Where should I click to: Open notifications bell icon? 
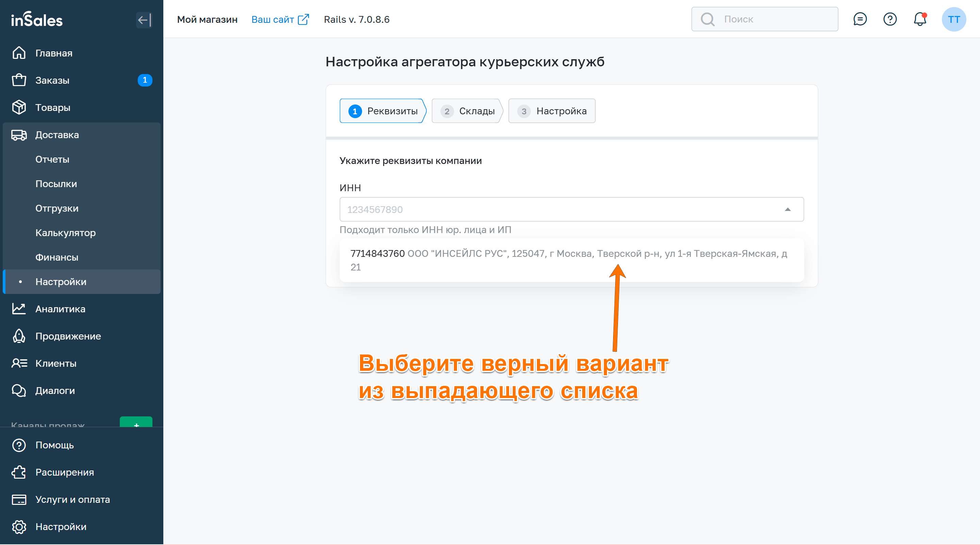919,19
